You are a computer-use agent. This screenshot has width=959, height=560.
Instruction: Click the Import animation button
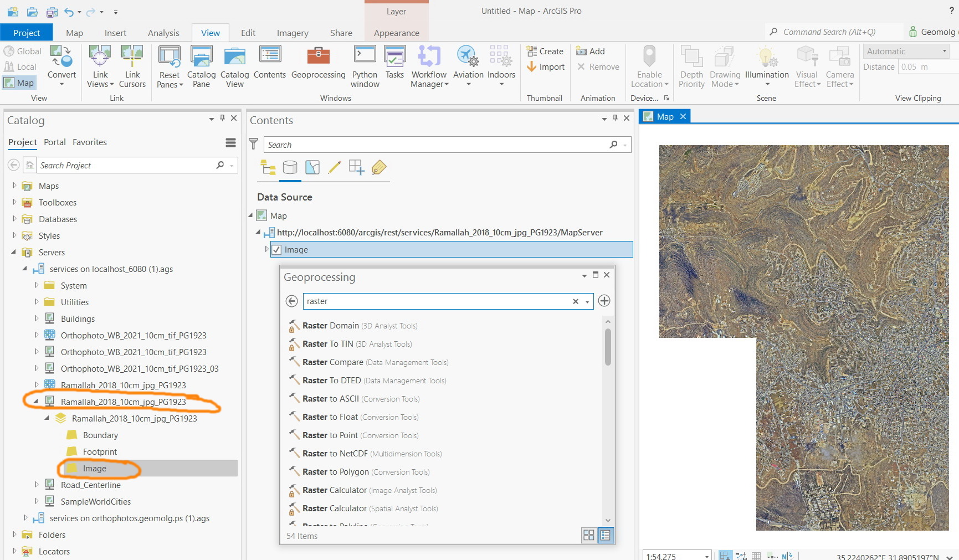[x=545, y=66]
